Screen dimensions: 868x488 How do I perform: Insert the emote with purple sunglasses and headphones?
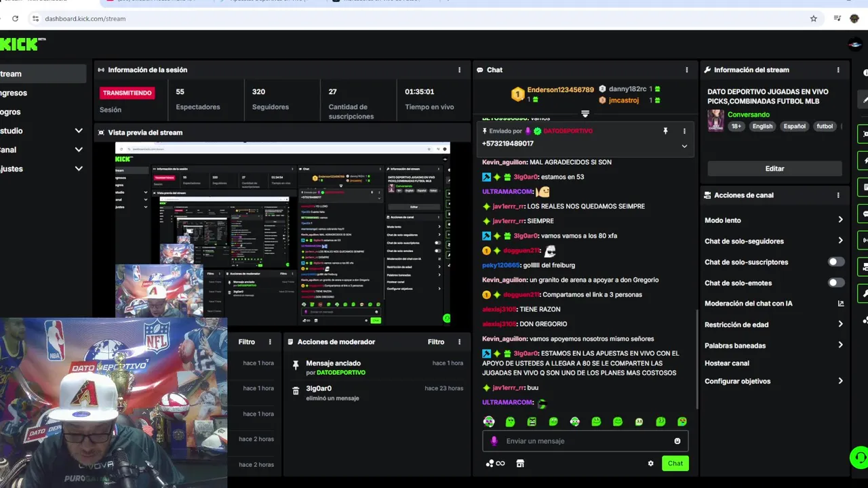pyautogui.click(x=489, y=422)
